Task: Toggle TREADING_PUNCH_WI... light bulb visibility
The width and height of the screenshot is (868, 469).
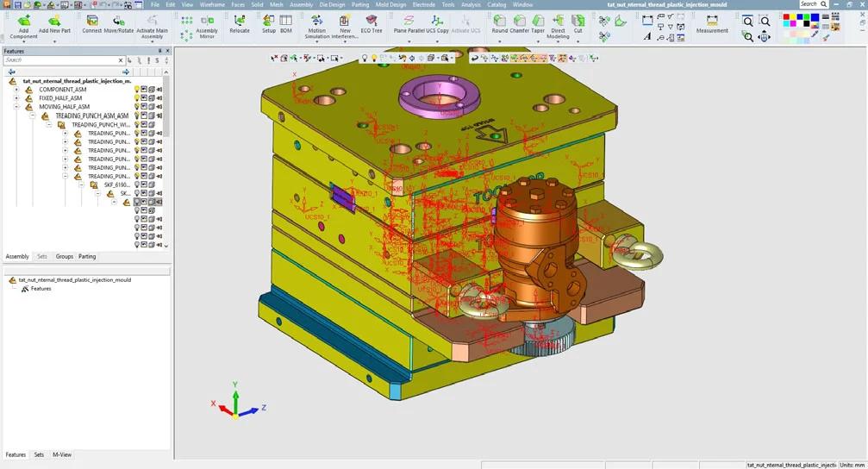Action: [137, 125]
